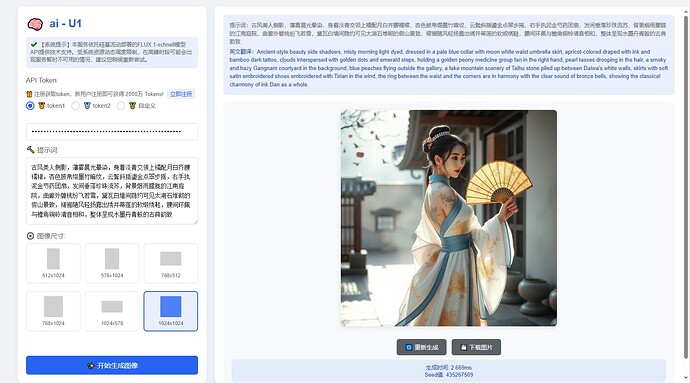Choose the 768x512 image size
The image size is (690, 383).
(x=171, y=263)
